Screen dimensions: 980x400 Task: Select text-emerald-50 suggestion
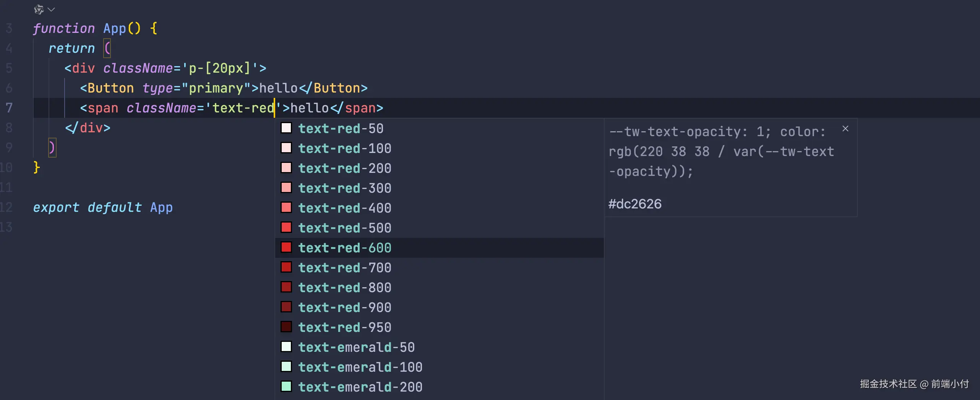tap(356, 347)
